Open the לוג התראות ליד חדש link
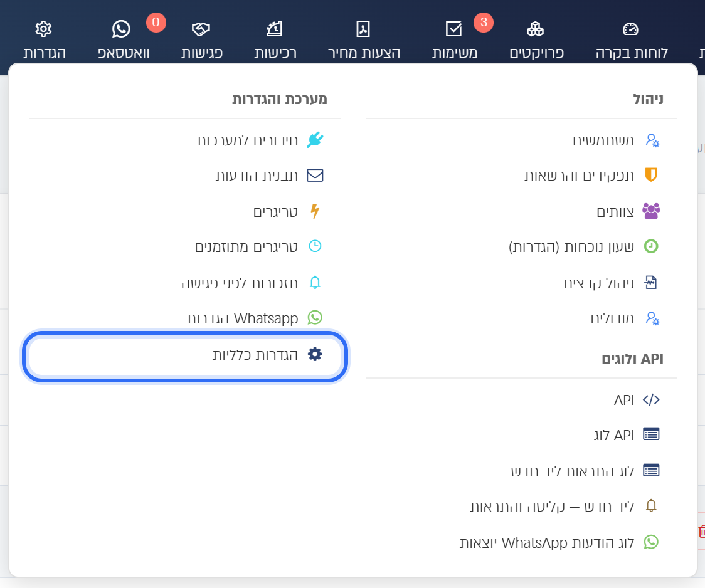Image resolution: width=705 pixels, height=588 pixels. [573, 471]
